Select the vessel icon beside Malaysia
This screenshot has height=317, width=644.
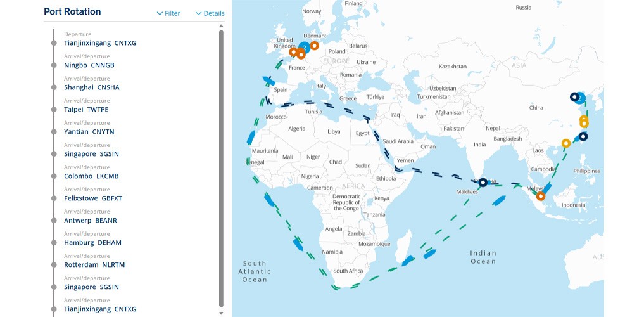coord(548,189)
